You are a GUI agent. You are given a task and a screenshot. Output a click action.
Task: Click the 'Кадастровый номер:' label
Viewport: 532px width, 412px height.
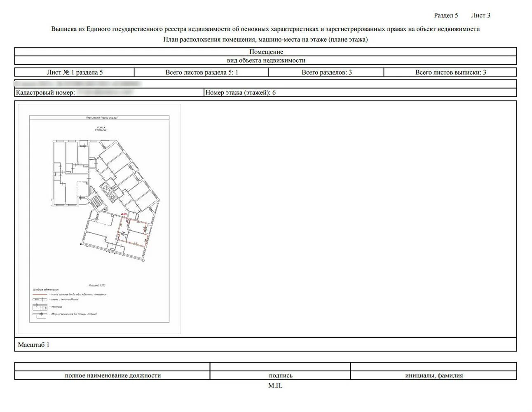point(45,93)
